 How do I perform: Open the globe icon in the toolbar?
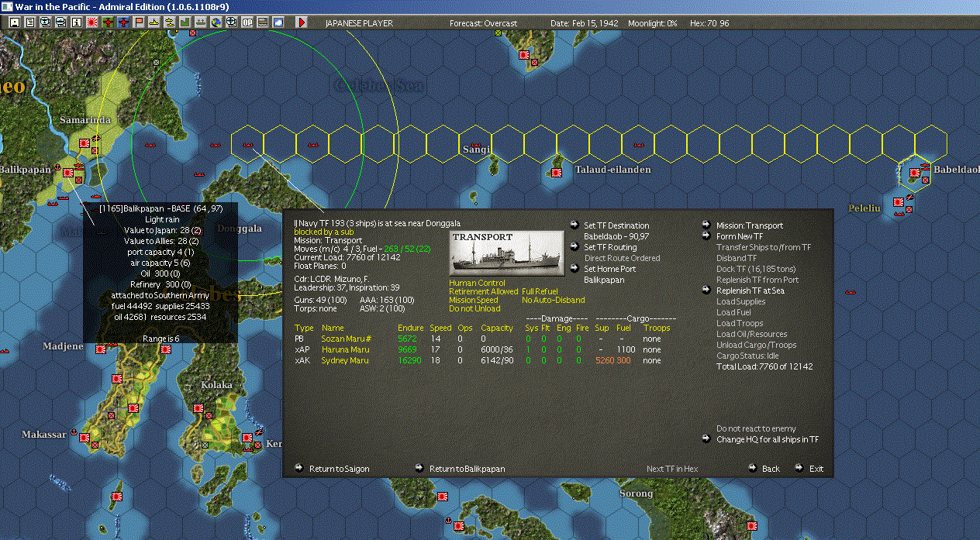[x=216, y=22]
